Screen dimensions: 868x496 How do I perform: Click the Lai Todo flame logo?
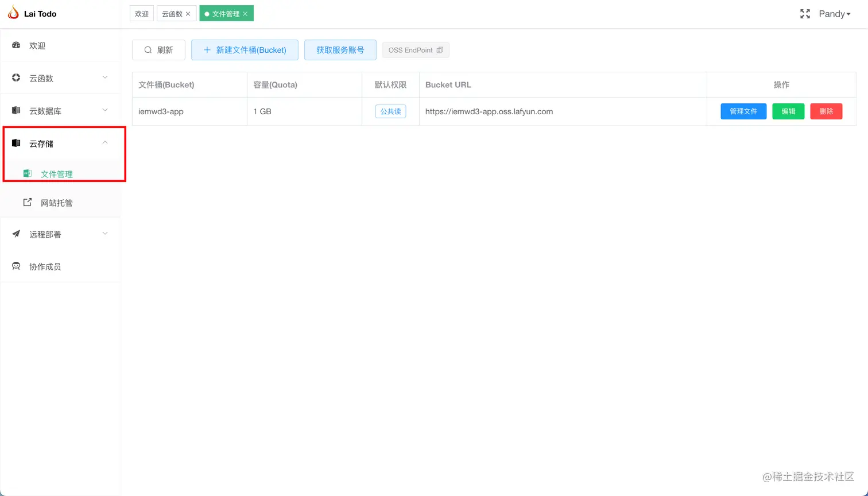(13, 13)
